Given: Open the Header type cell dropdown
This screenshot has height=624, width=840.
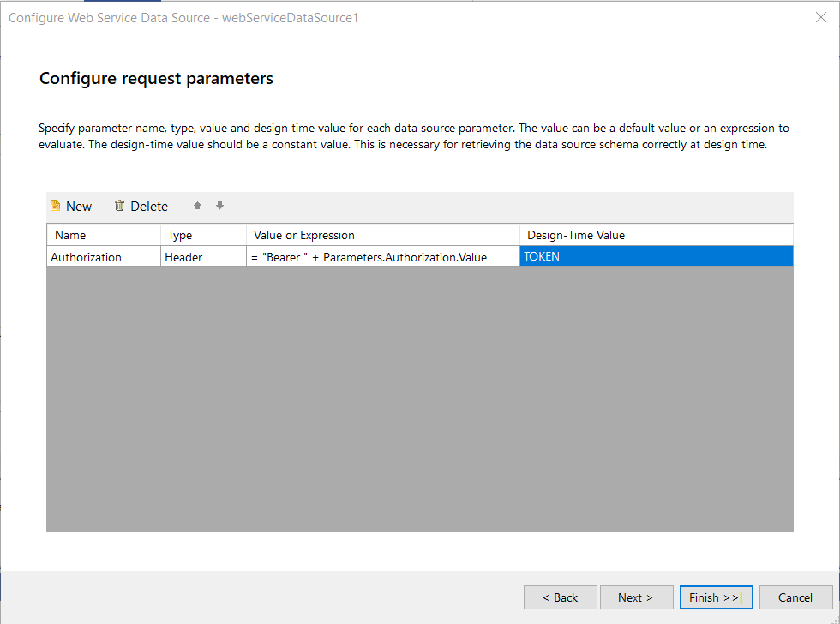Looking at the screenshot, I should coord(203,256).
